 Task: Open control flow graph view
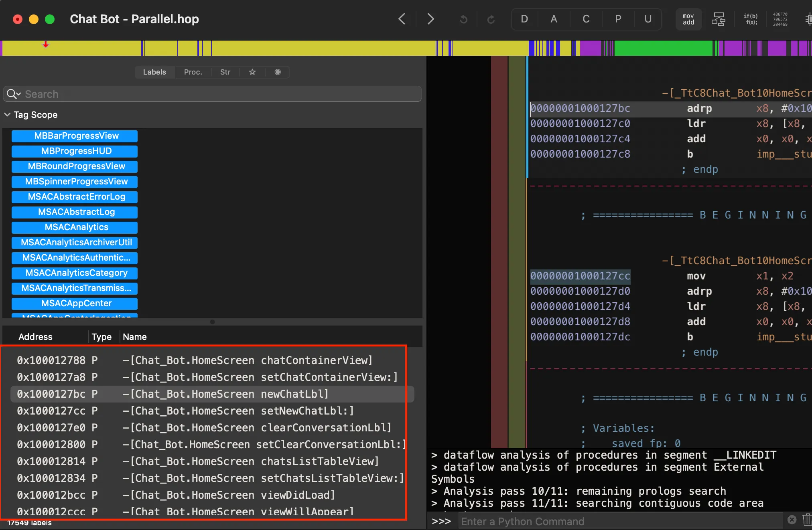pos(718,19)
